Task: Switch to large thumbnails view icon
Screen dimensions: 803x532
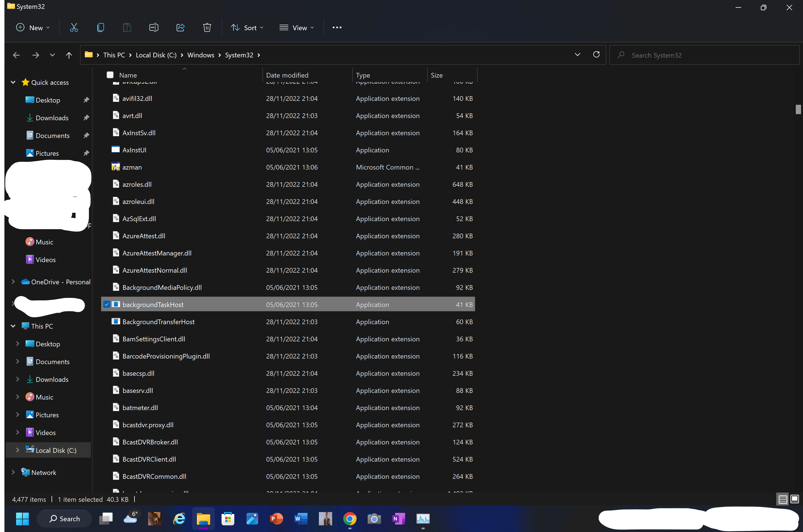Action: (794, 499)
